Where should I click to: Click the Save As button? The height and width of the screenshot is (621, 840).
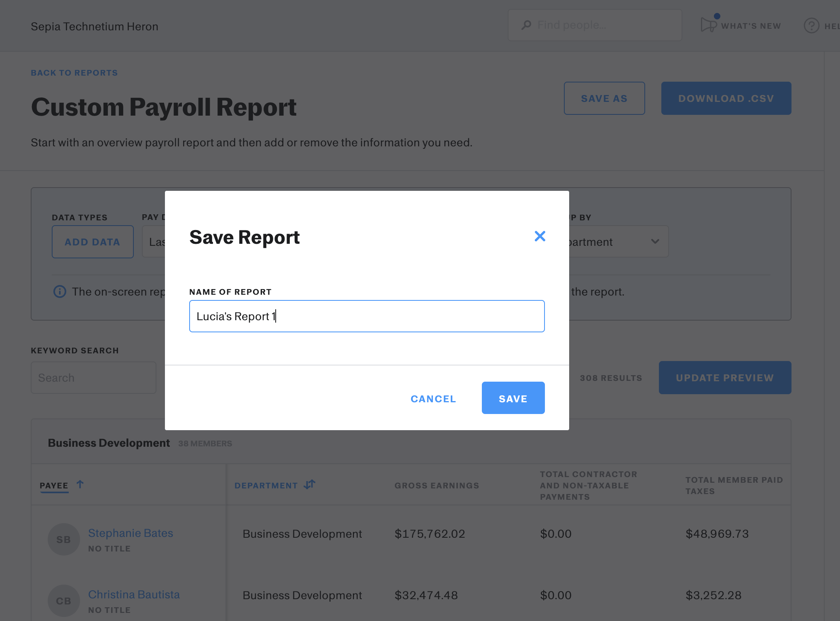coord(604,98)
